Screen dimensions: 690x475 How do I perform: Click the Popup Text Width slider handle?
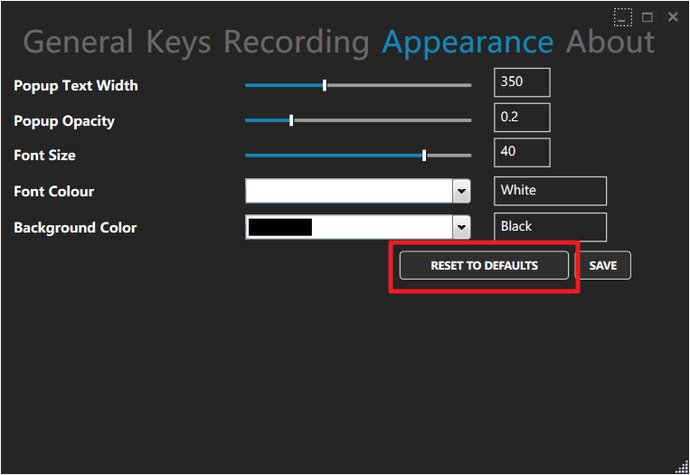point(324,85)
